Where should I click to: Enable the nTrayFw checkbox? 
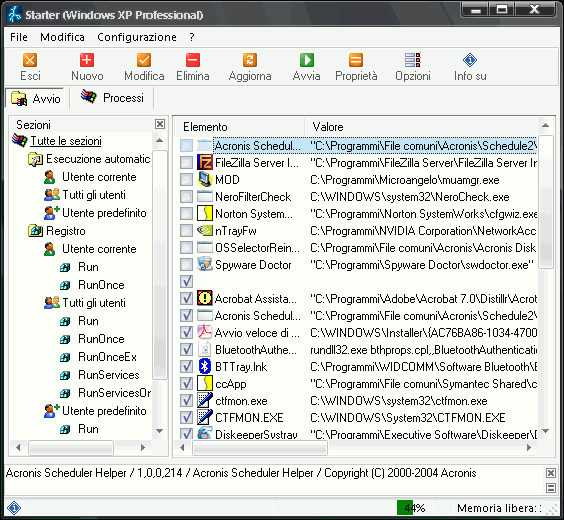[x=186, y=231]
